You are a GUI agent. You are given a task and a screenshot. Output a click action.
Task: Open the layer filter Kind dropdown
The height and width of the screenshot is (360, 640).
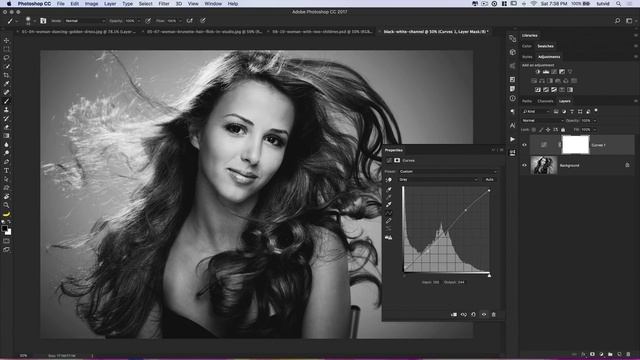pos(536,111)
